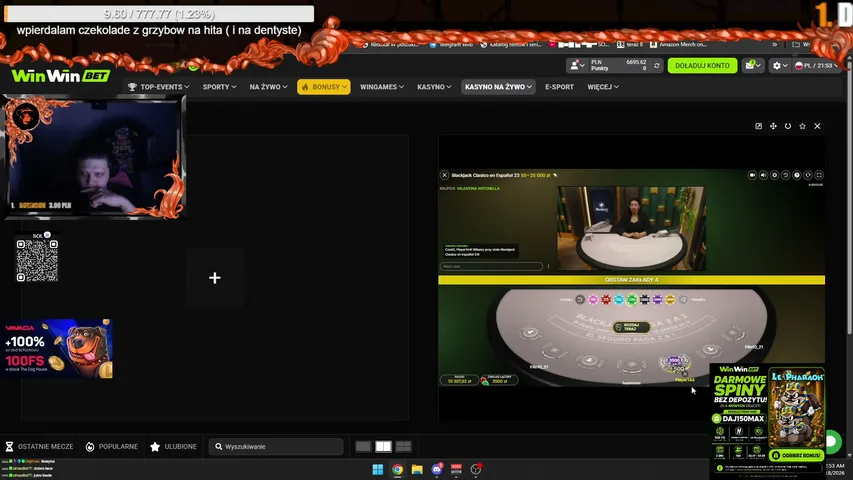Image resolution: width=853 pixels, height=480 pixels.
Task: Switch to two-pane layout
Action: pyautogui.click(x=383, y=446)
